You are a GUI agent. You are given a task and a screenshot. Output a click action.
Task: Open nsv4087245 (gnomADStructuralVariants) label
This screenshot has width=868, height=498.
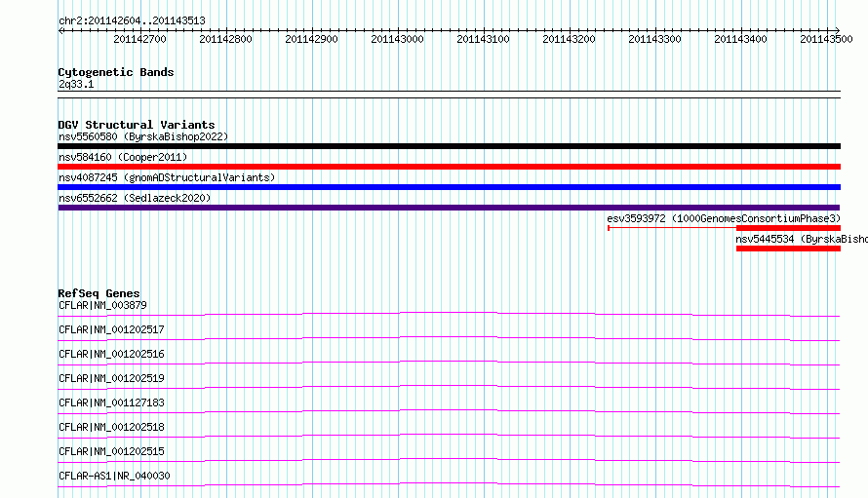click(x=167, y=177)
